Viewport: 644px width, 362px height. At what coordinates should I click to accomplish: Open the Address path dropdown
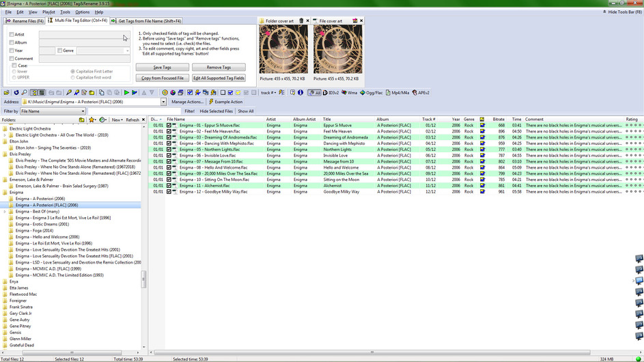(163, 102)
